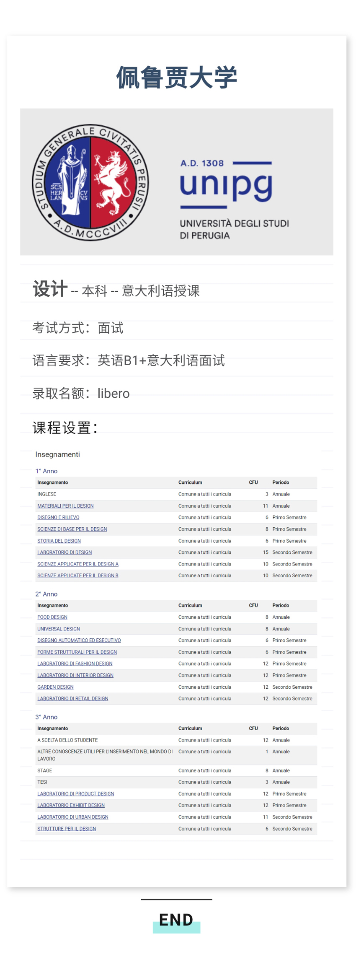Select the 1° Anno heading
Image resolution: width=356 pixels, height=980 pixels.
click(x=46, y=471)
